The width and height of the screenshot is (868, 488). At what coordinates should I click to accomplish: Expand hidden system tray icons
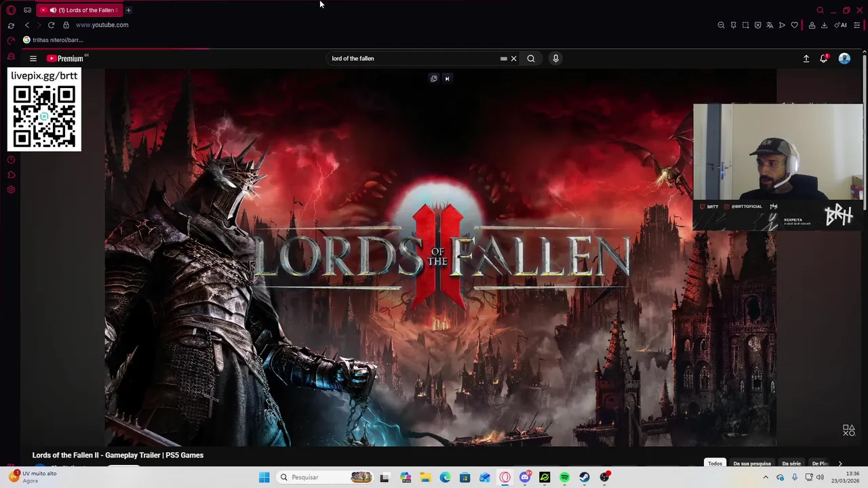pyautogui.click(x=766, y=477)
